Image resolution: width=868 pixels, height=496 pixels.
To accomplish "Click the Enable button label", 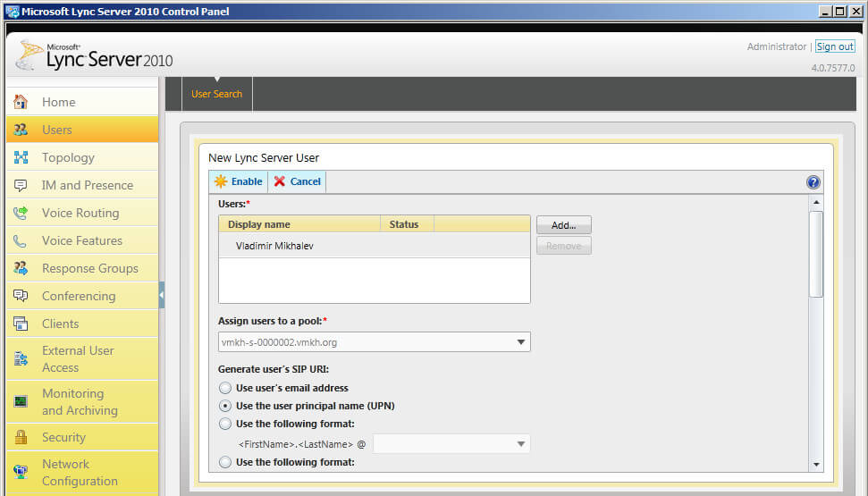I will 247,181.
